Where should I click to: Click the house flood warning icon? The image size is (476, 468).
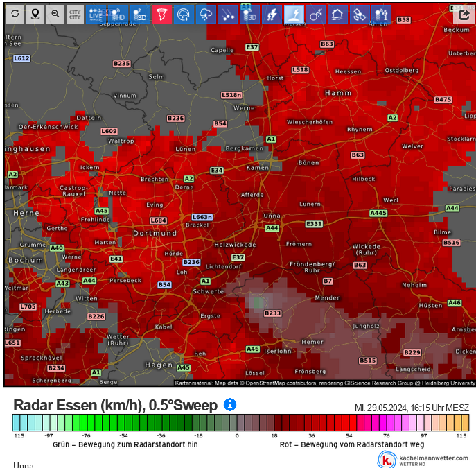[338, 14]
